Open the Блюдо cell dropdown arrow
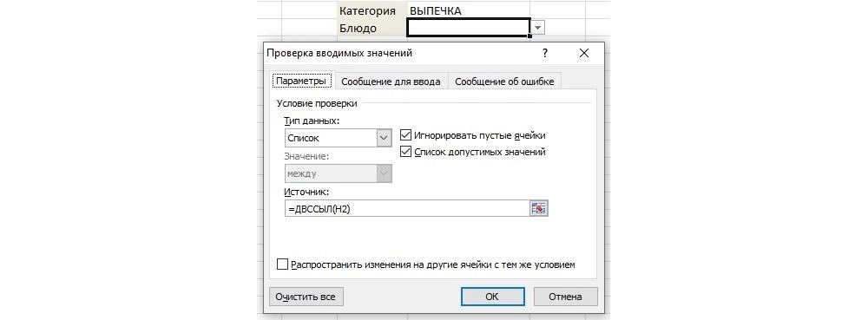 539,28
